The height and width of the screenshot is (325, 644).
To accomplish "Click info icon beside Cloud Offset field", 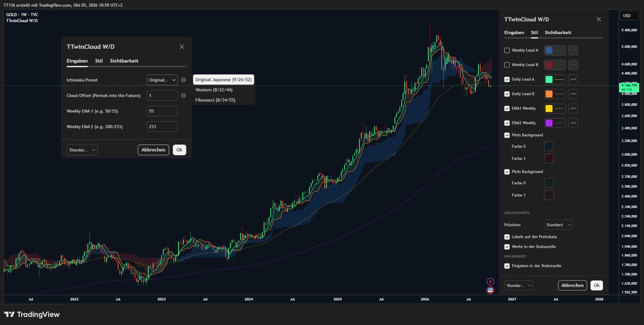I will point(183,96).
